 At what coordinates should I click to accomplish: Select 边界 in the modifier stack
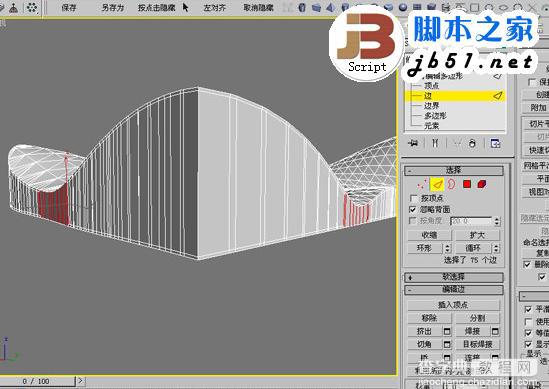tap(431, 105)
